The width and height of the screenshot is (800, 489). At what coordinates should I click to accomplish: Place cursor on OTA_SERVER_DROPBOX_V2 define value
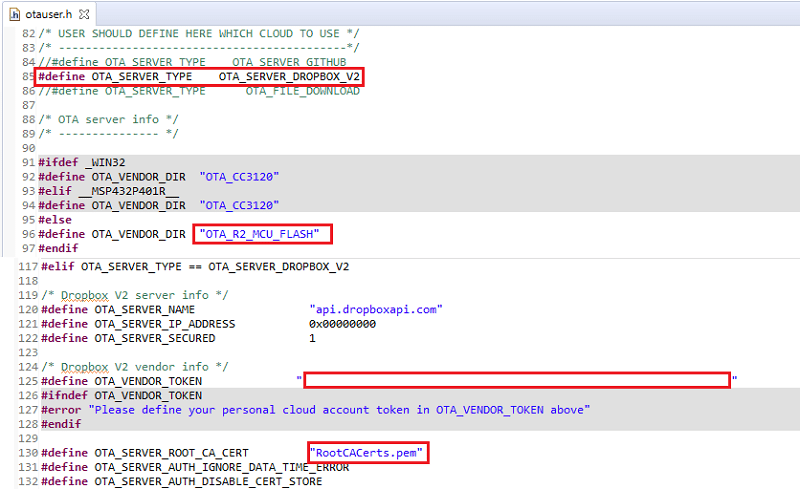288,77
